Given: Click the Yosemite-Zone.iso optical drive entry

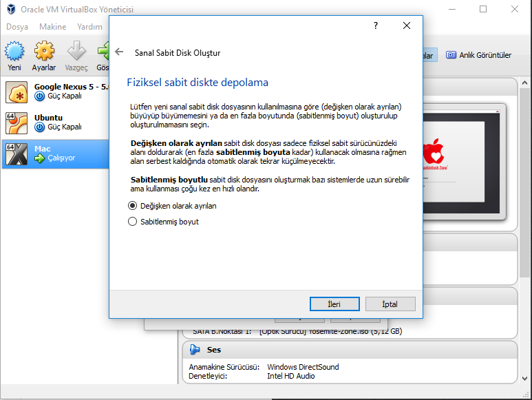Looking at the screenshot, I should point(331,331).
